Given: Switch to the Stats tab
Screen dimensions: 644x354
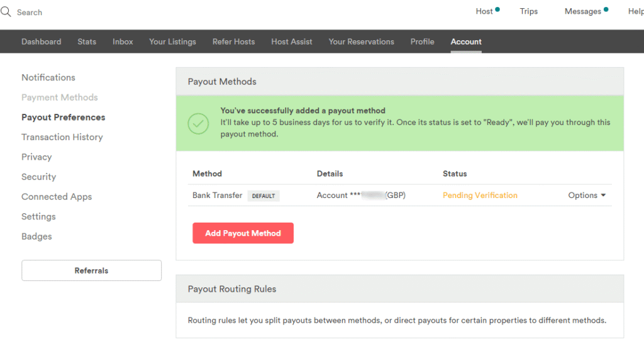Looking at the screenshot, I should click(87, 41).
